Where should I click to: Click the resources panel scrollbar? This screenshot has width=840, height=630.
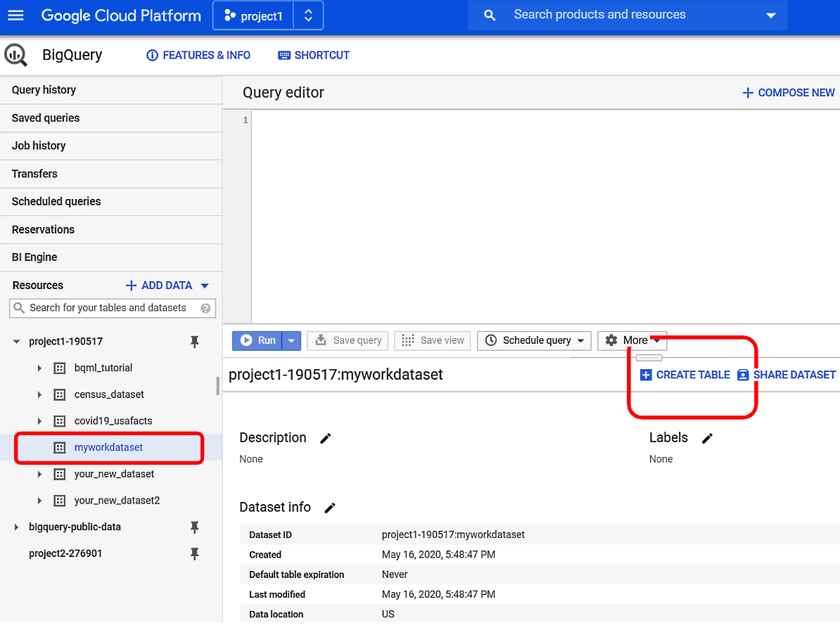point(217,385)
